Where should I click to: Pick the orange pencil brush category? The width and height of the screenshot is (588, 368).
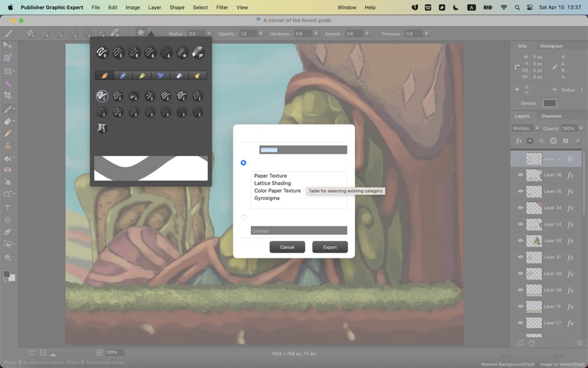tap(105, 76)
